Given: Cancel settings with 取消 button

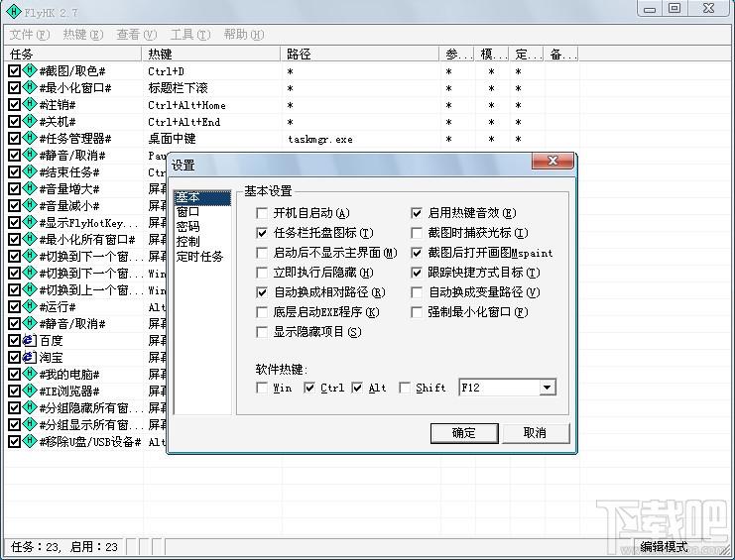Looking at the screenshot, I should [x=536, y=433].
